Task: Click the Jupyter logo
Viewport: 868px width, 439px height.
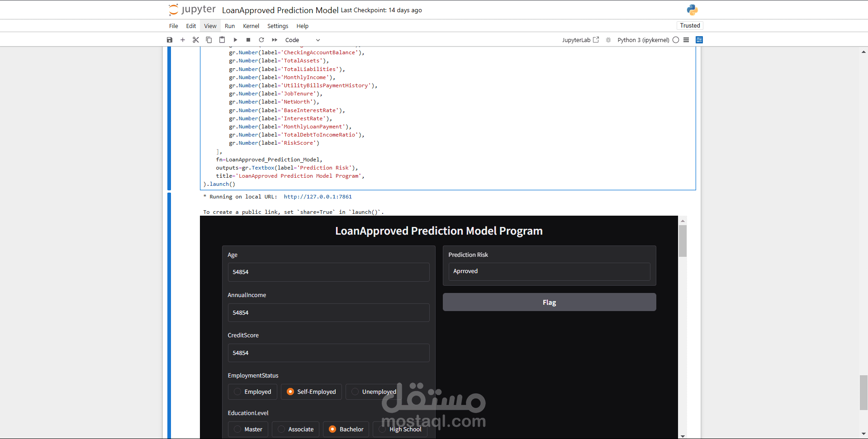Action: click(x=192, y=9)
